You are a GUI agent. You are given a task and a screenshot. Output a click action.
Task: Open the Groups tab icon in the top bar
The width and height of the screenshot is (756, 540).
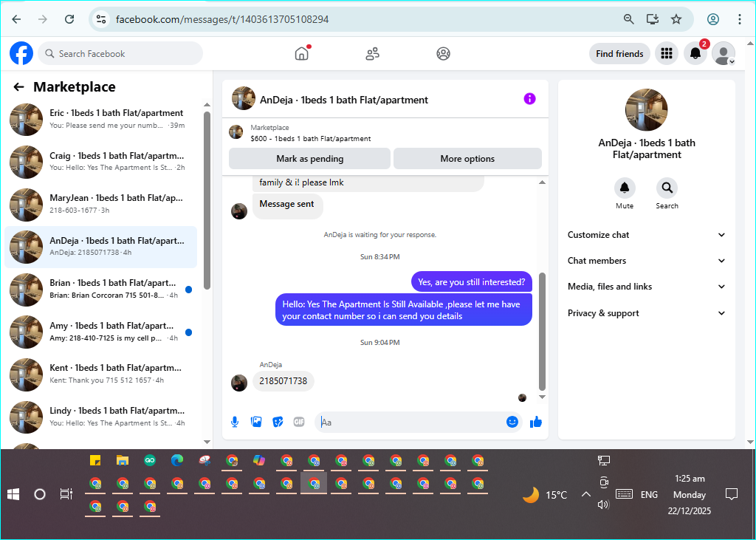(x=443, y=54)
